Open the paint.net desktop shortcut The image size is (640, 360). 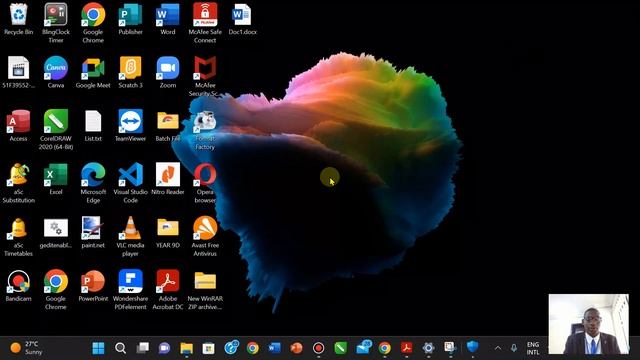tap(93, 233)
